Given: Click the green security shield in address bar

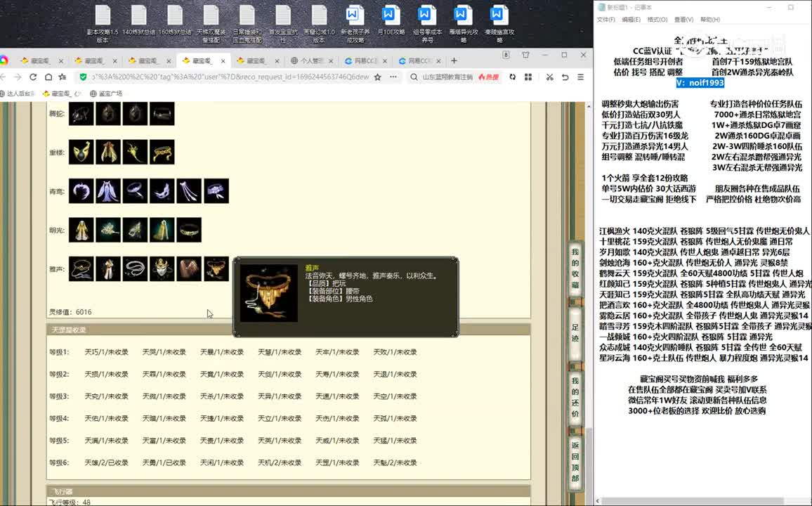Looking at the screenshot, I should click(83, 77).
